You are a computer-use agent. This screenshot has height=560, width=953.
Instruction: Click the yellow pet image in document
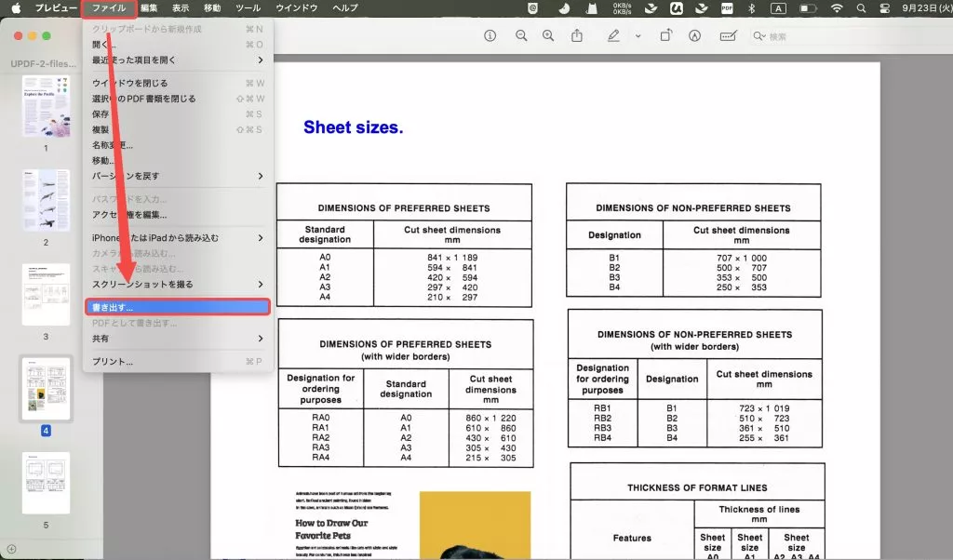[475, 526]
